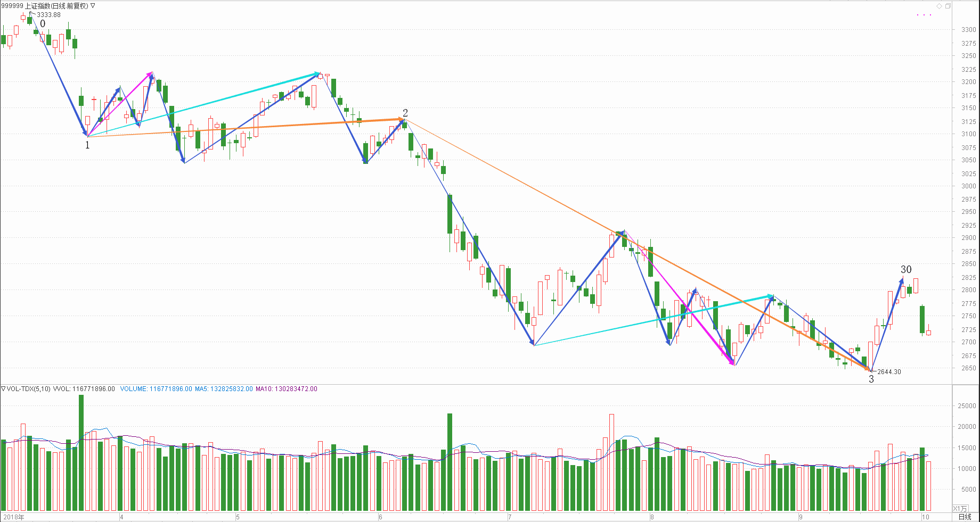Click the 日线 period selector in the corner
This screenshot has height=522, width=980.
[x=965, y=517]
